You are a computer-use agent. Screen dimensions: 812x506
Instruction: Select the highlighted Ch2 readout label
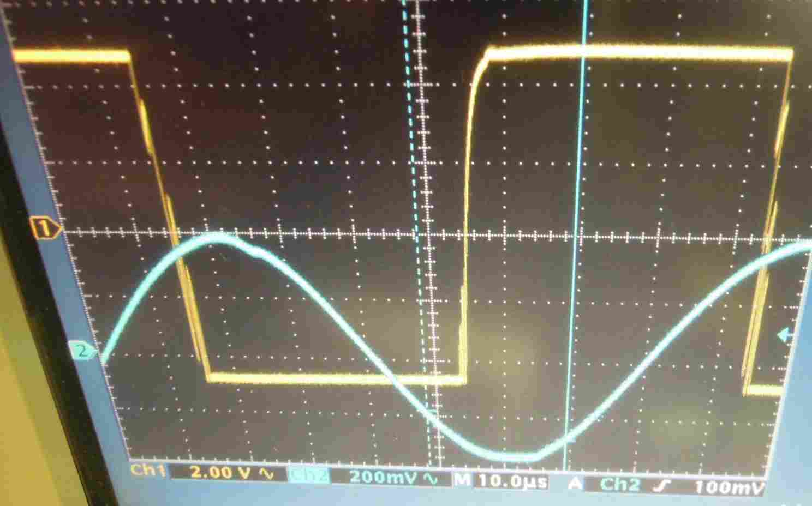pos(309,476)
